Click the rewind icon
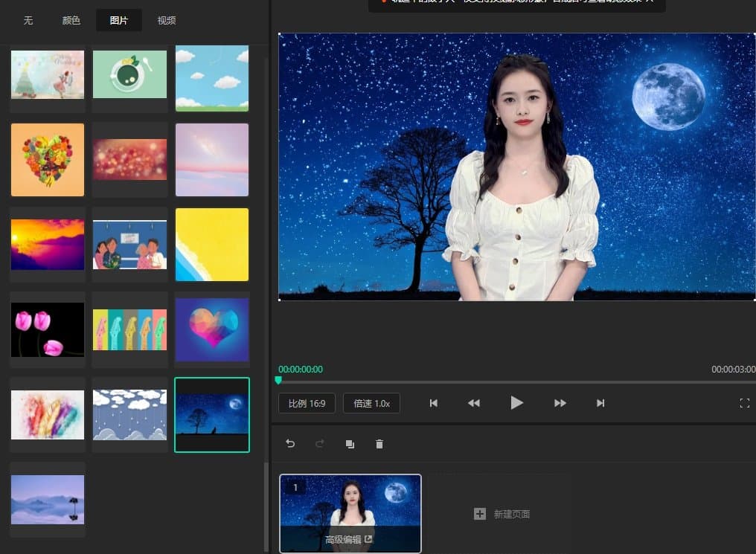Image resolution: width=756 pixels, height=554 pixels. 474,403
